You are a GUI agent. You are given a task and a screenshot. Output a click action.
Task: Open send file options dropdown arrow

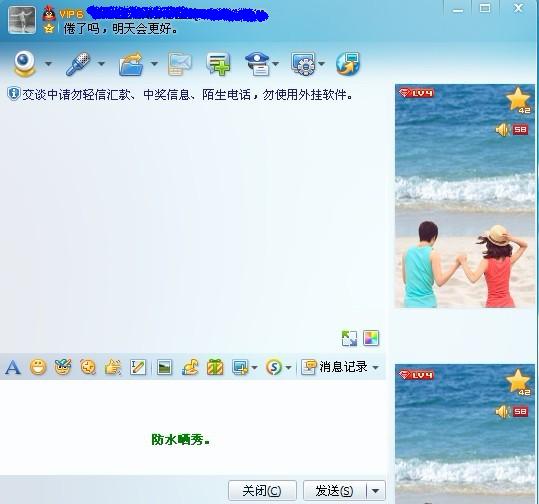point(154,64)
